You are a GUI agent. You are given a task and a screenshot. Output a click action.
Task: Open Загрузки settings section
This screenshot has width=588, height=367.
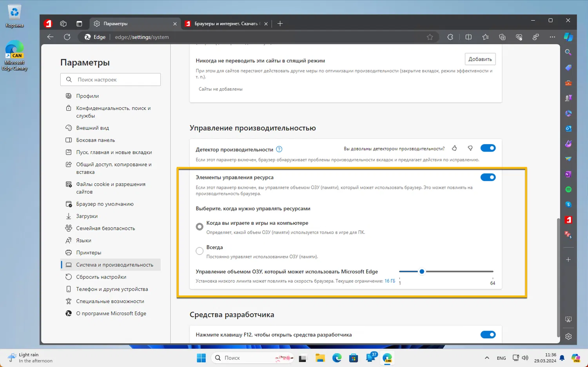click(111, 216)
